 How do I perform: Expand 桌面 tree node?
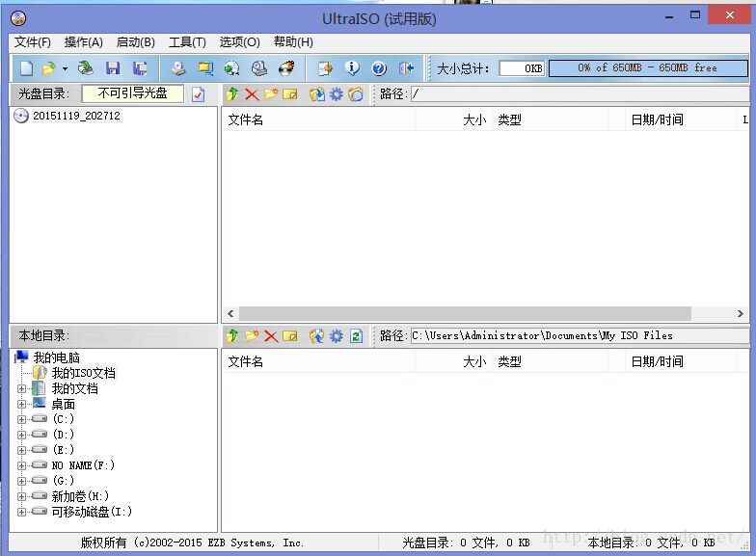21,405
